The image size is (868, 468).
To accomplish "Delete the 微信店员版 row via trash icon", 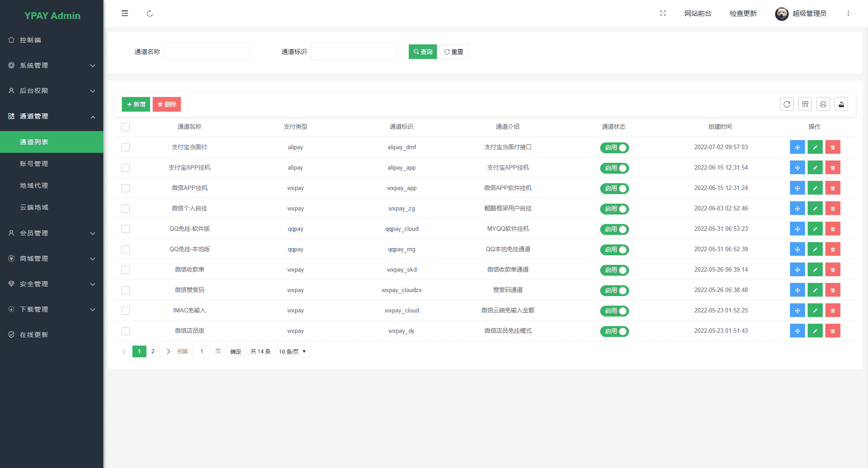I will (833, 331).
